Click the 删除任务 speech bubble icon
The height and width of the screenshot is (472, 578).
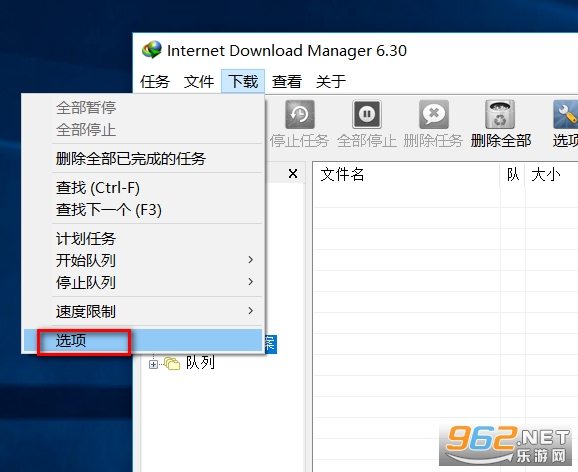pos(434,114)
